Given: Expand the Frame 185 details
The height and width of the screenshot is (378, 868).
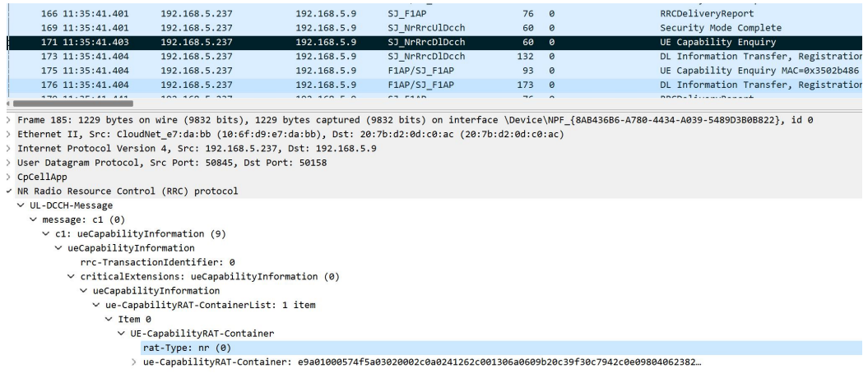Looking at the screenshot, I should 8,122.
